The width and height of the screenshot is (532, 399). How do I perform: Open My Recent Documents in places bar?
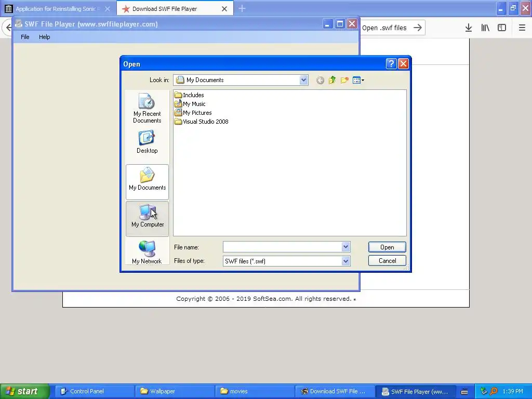point(147,108)
